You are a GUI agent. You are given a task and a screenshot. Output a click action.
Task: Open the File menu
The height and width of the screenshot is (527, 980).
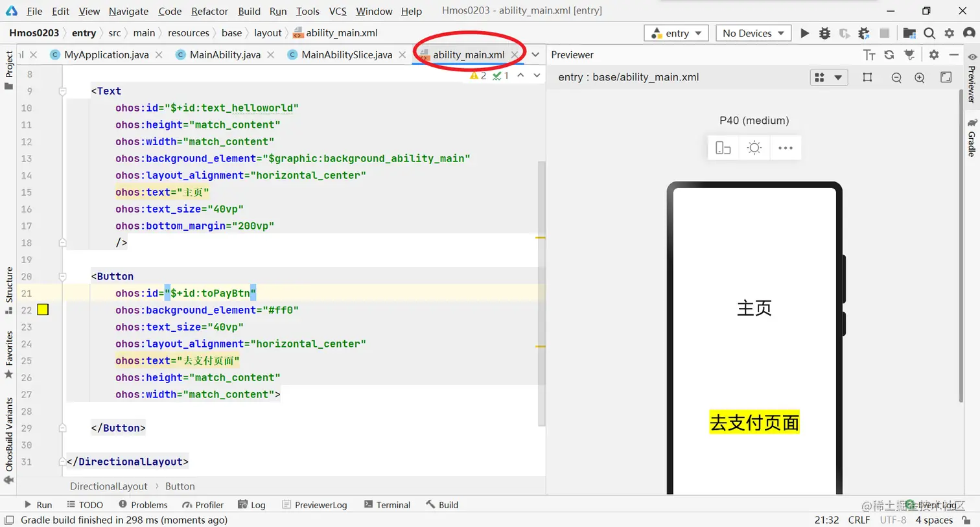point(34,11)
